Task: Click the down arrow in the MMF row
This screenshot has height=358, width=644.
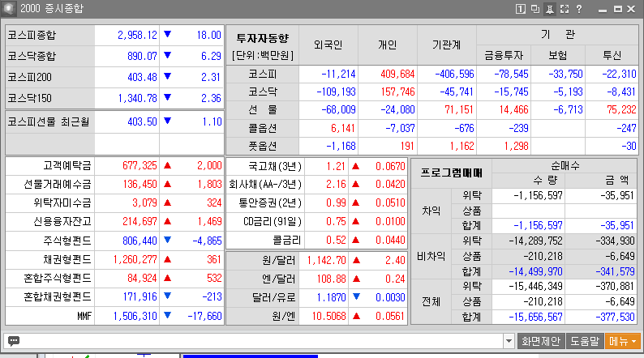Action: tap(167, 315)
